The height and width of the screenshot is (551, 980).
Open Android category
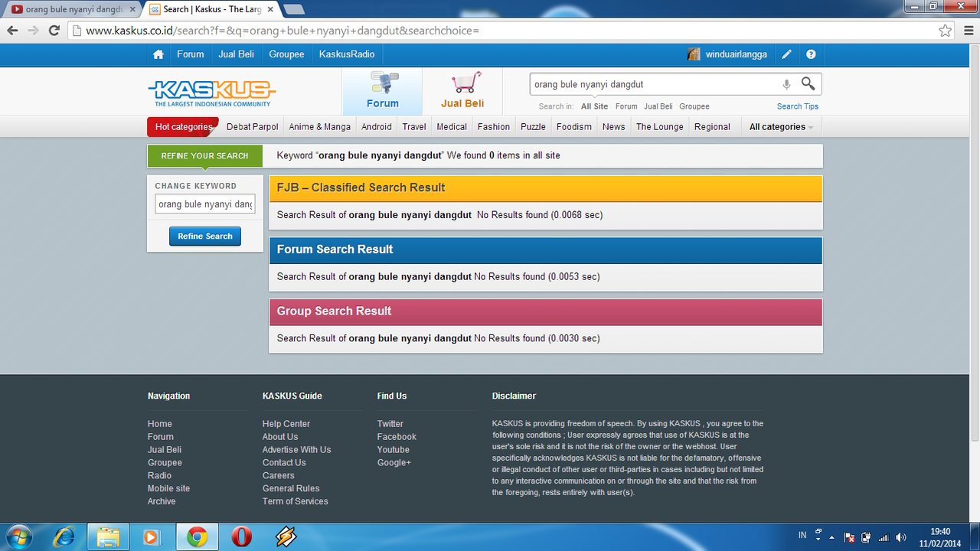pyautogui.click(x=377, y=127)
